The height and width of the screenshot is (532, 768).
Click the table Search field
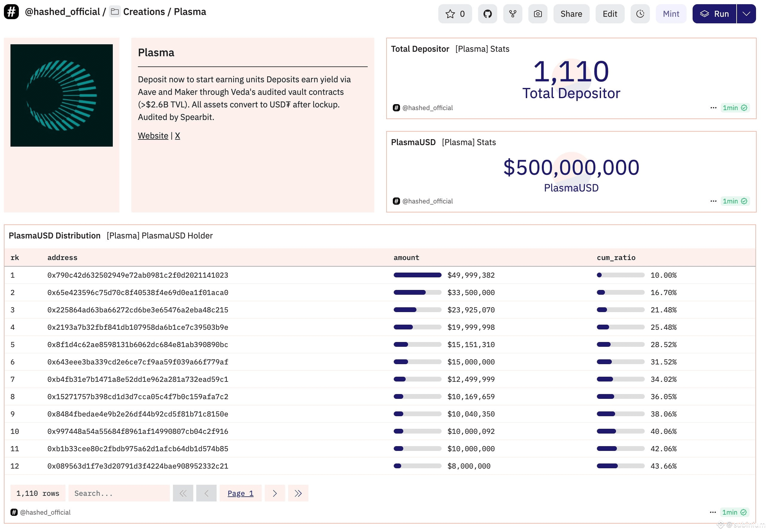[x=119, y=493]
